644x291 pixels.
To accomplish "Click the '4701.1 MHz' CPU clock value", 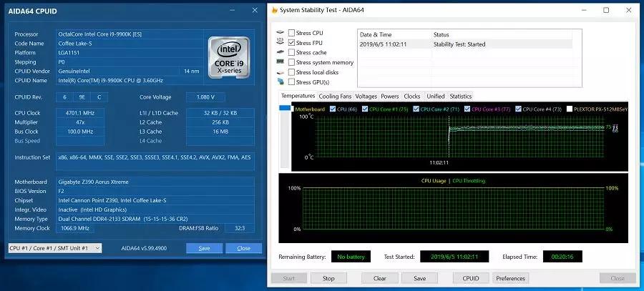I will click(x=79, y=113).
